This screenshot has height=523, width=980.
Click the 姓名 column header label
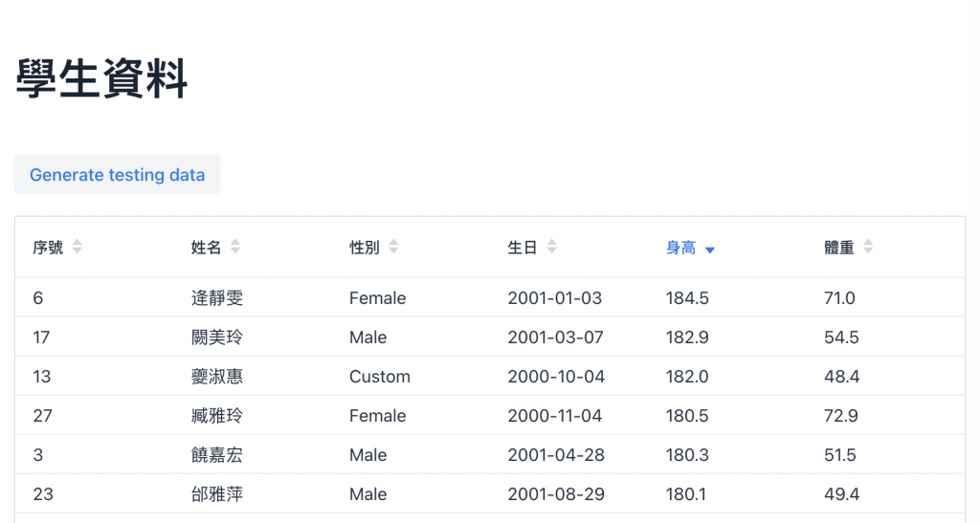(x=206, y=248)
